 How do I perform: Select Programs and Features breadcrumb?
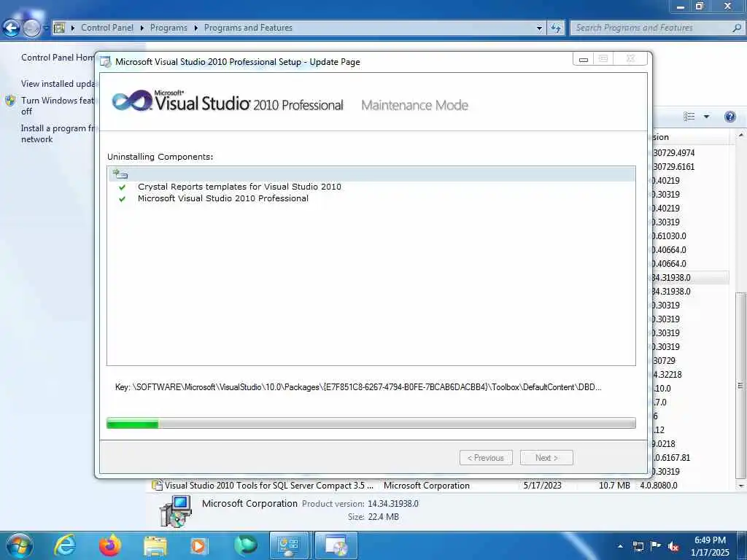(248, 28)
